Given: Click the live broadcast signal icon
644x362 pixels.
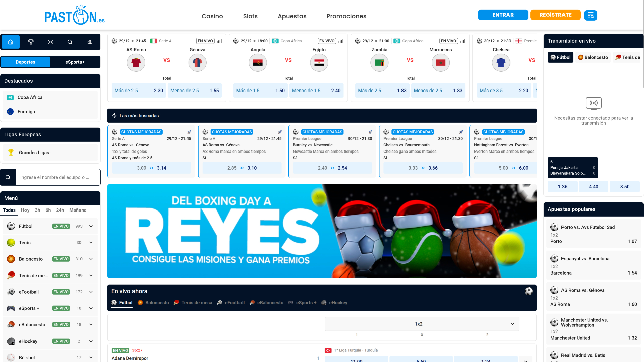Looking at the screenshot, I should tap(50, 42).
